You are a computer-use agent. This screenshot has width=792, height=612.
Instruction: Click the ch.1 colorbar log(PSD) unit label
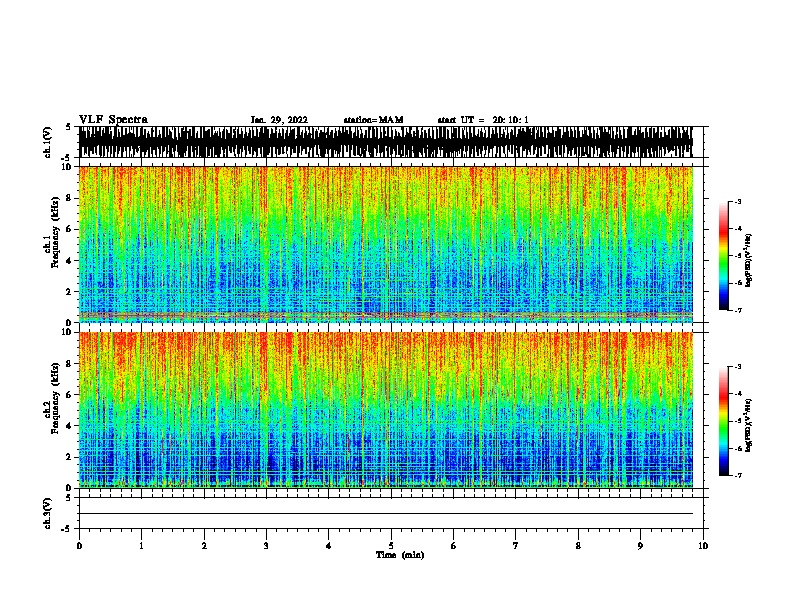[748, 260]
